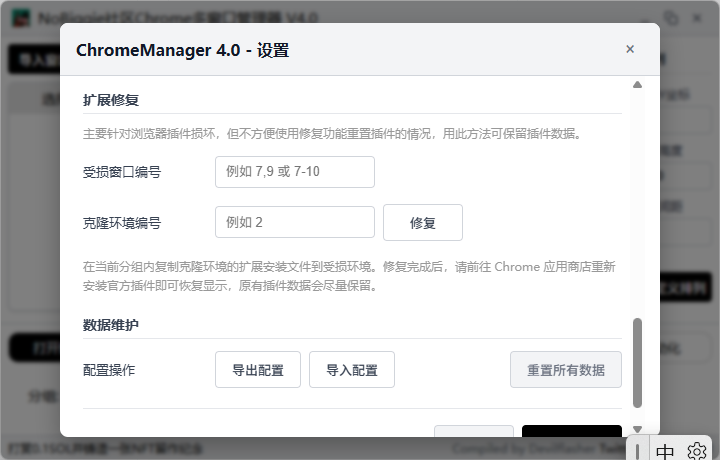Click the ChromeManager 4.0 - 设置 dialog title
Screen dimensions: 720x460
pyautogui.click(x=182, y=50)
